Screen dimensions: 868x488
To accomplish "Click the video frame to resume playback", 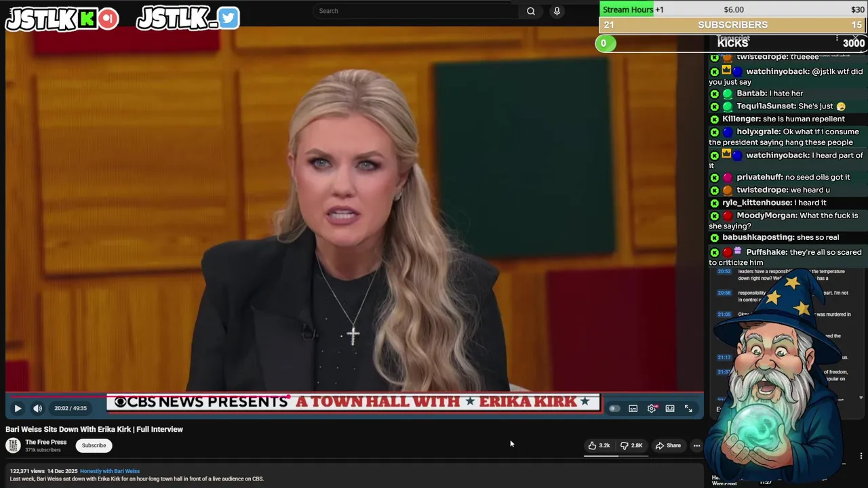I will coord(355,210).
